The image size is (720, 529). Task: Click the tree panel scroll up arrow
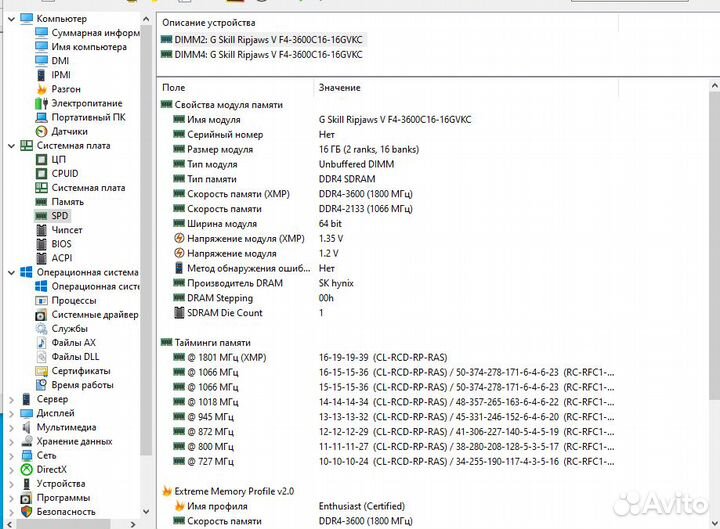tap(146, 19)
